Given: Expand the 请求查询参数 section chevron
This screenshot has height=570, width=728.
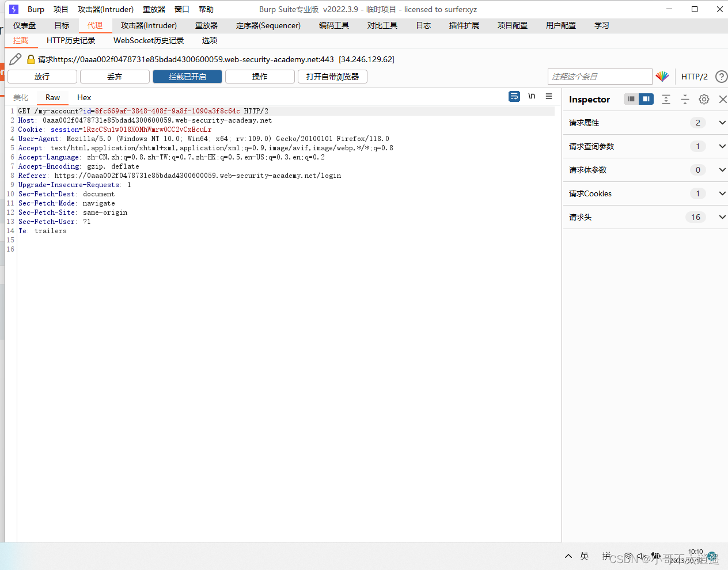Looking at the screenshot, I should (x=722, y=146).
